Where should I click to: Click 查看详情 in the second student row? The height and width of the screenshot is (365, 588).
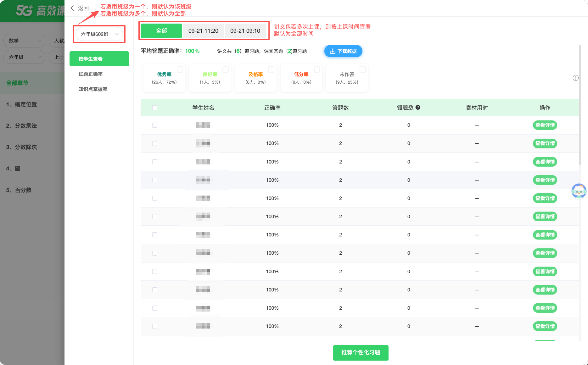coord(545,143)
